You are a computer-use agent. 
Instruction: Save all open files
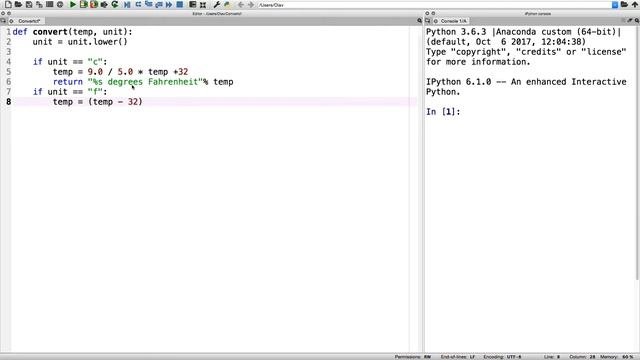click(39, 4)
